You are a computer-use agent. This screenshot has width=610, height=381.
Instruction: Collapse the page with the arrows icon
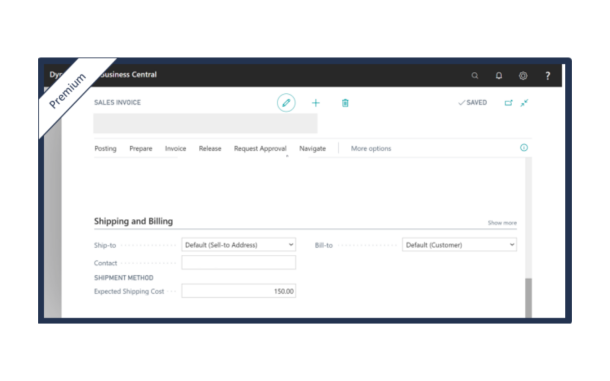coord(524,103)
